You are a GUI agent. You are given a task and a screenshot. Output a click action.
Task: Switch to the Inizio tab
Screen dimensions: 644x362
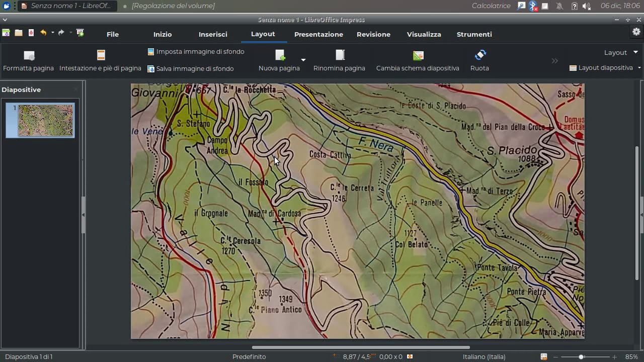click(x=163, y=34)
